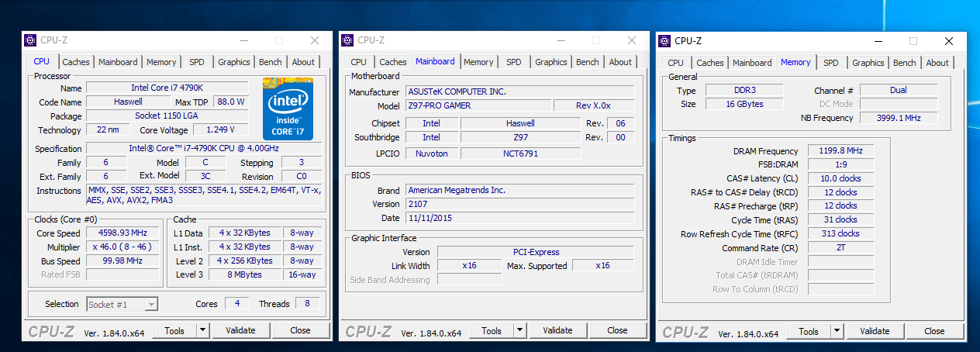Click Validate in the Mainboard window
The width and height of the screenshot is (980, 352).
point(557,330)
